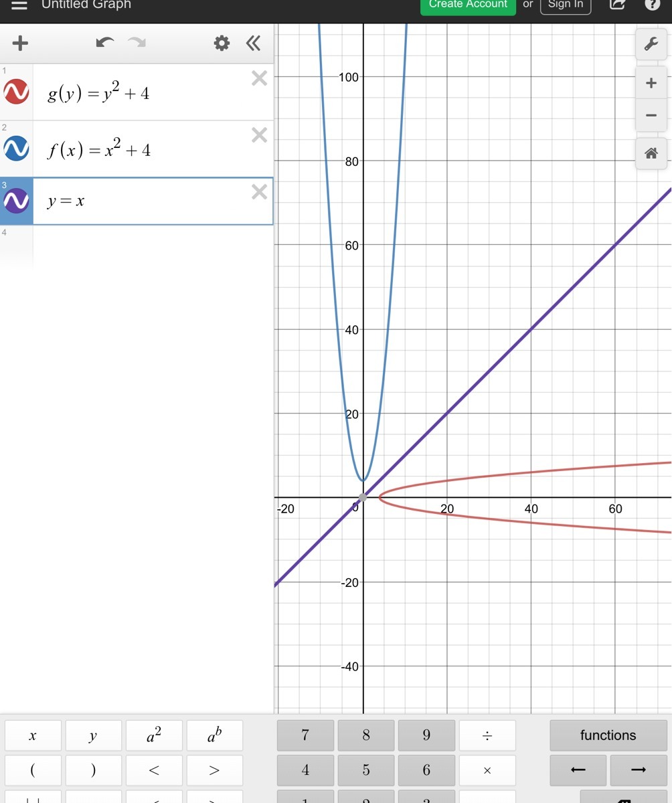Toggle visibility of blue f(x) curve
Image resolution: width=672 pixels, height=803 pixels.
tap(16, 149)
